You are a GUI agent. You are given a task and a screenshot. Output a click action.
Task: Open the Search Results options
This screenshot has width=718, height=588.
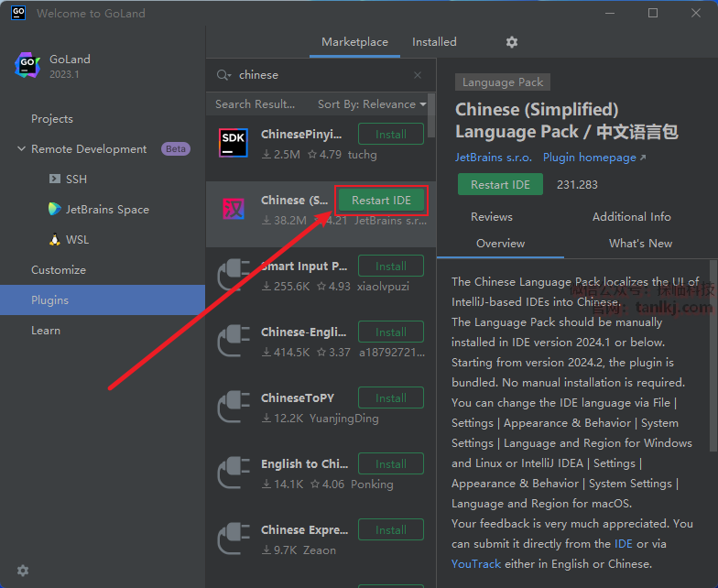click(255, 104)
